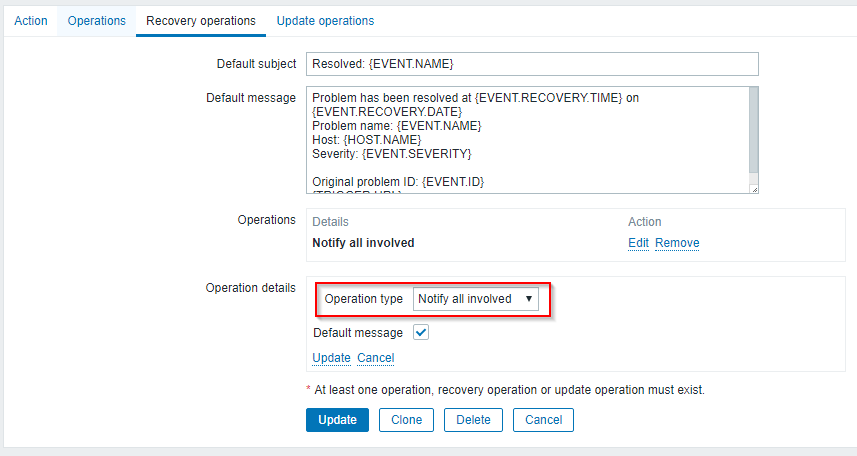The width and height of the screenshot is (857, 456).
Task: Go to the Update operations tab
Action: [325, 20]
